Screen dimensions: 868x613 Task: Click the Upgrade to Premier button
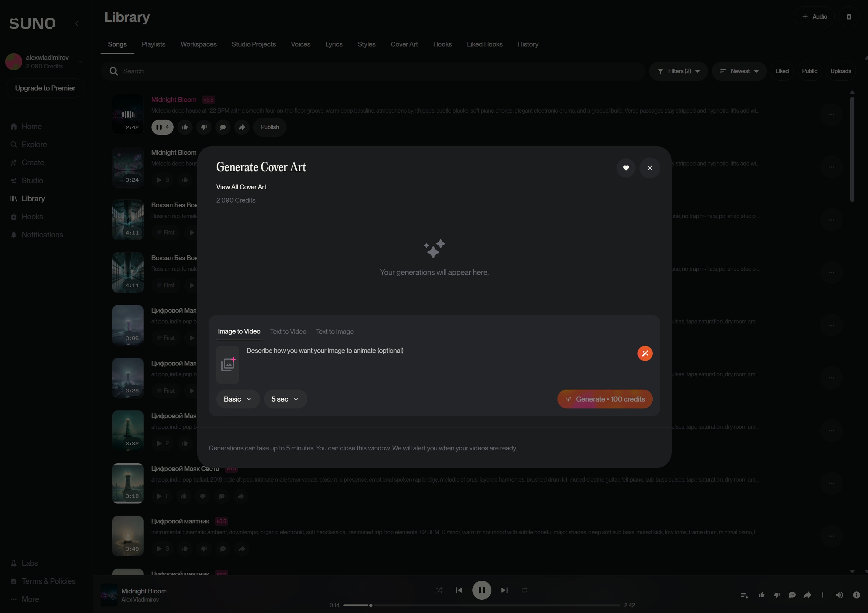45,88
